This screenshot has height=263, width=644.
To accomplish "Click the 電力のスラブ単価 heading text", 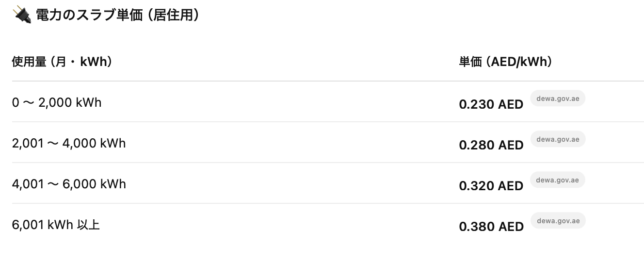I will click(x=89, y=15).
